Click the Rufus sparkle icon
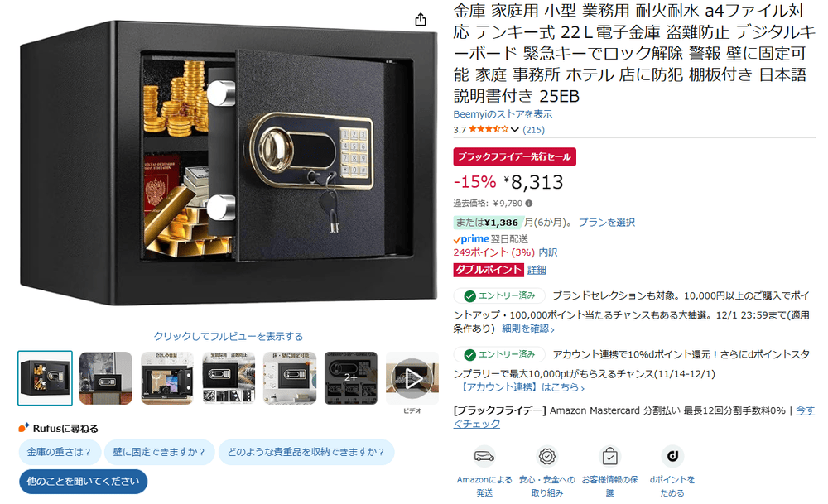Screen dimensions: 828x504 pos(24,428)
